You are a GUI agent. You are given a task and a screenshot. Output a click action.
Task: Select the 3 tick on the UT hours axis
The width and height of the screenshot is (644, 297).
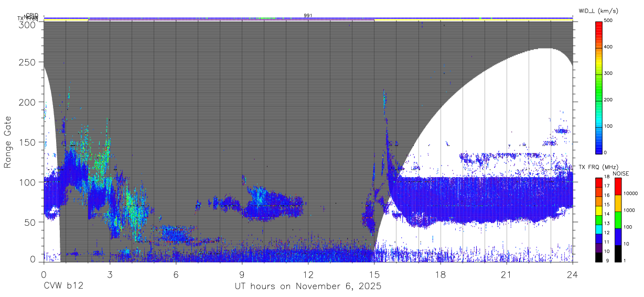click(x=110, y=274)
